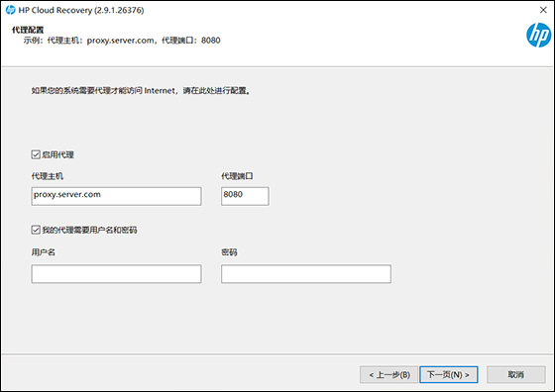The width and height of the screenshot is (555, 392).
Task: Focus the 用户名 input field
Action: click(117, 274)
